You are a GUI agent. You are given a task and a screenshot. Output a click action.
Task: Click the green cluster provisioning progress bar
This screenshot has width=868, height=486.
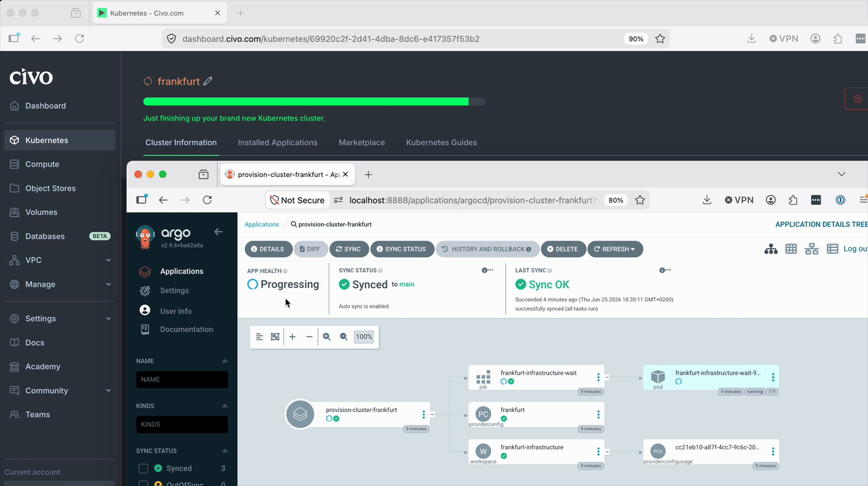click(x=314, y=102)
